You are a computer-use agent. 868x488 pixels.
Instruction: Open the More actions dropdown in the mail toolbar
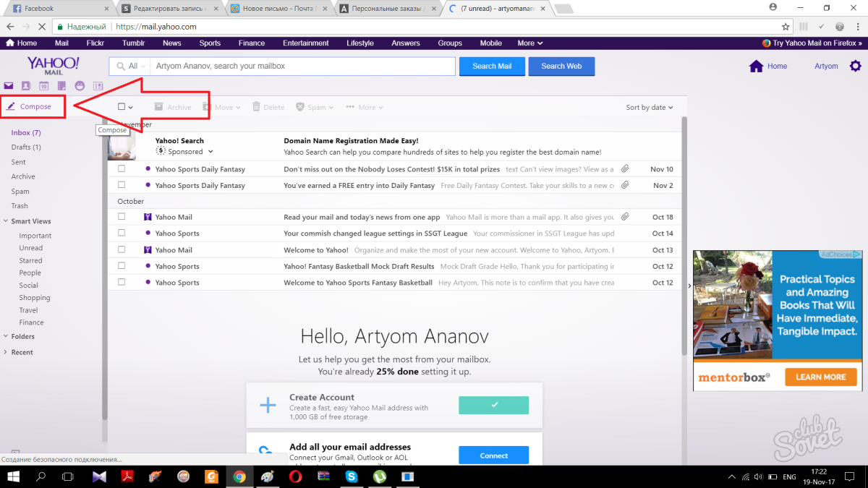(365, 107)
